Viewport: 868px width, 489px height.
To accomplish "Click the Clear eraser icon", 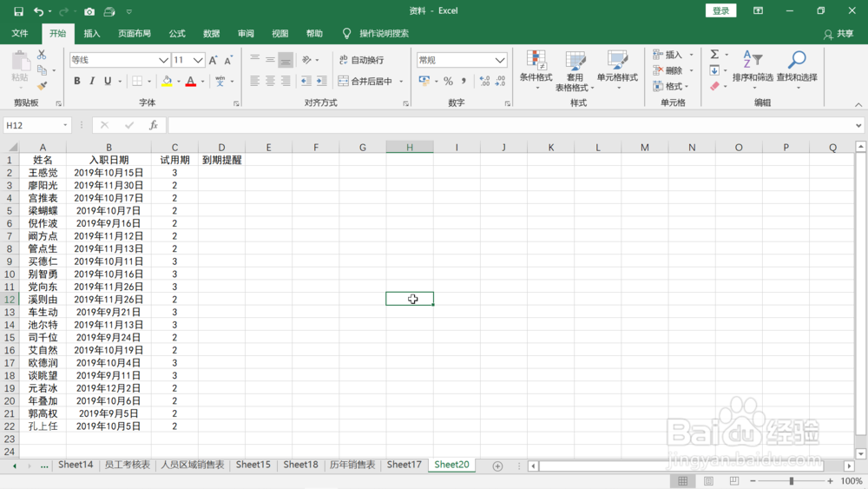I will 714,86.
